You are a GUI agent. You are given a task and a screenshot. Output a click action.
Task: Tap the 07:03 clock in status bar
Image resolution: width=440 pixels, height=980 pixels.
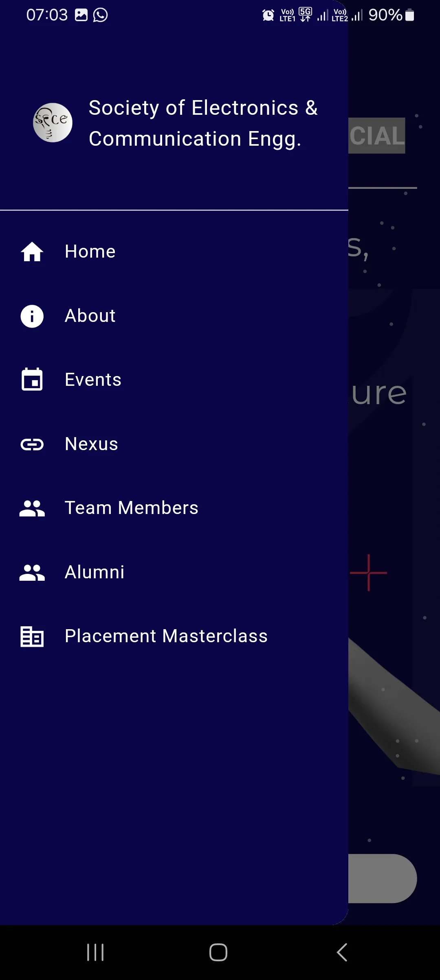point(47,15)
